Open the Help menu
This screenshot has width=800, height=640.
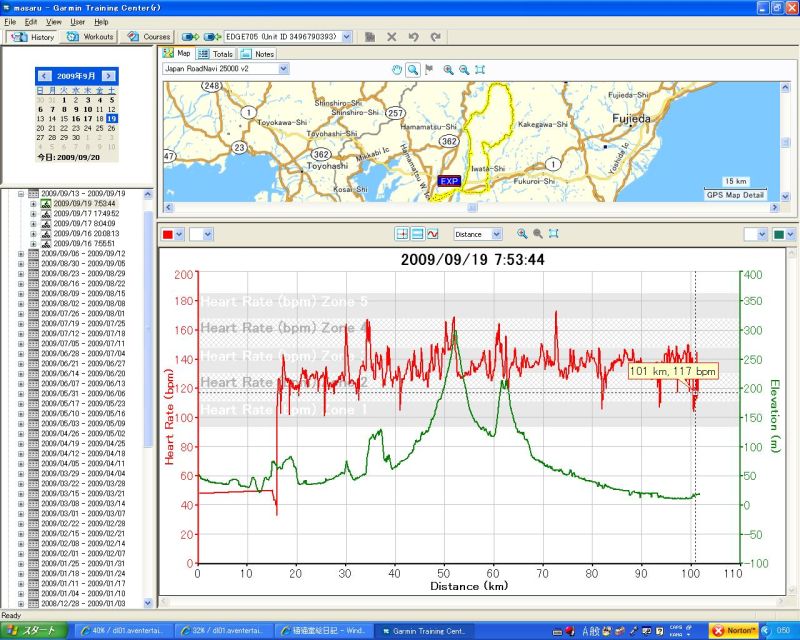click(x=101, y=22)
